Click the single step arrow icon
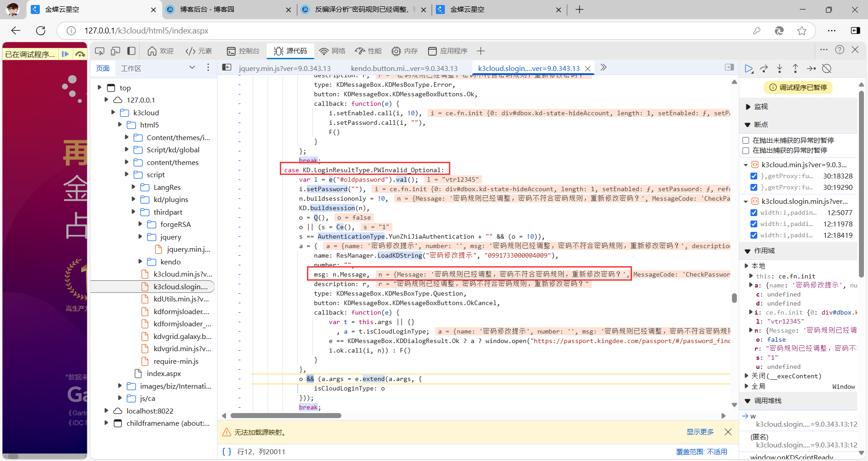 (811, 69)
